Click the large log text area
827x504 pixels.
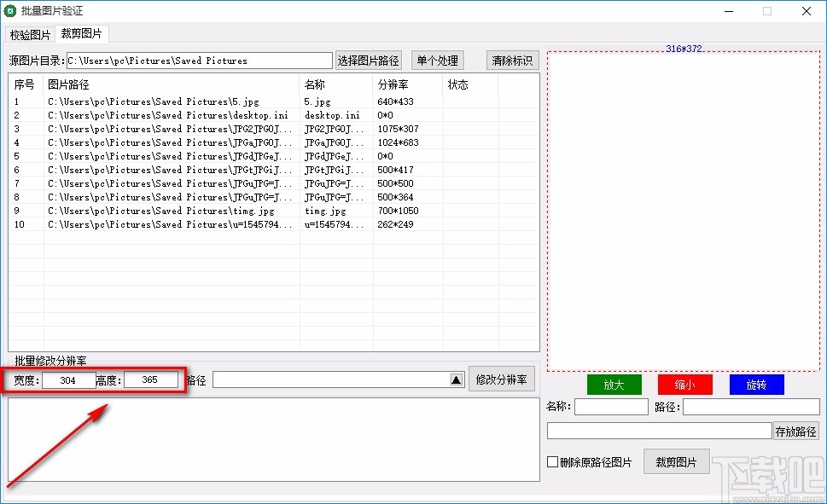274,440
